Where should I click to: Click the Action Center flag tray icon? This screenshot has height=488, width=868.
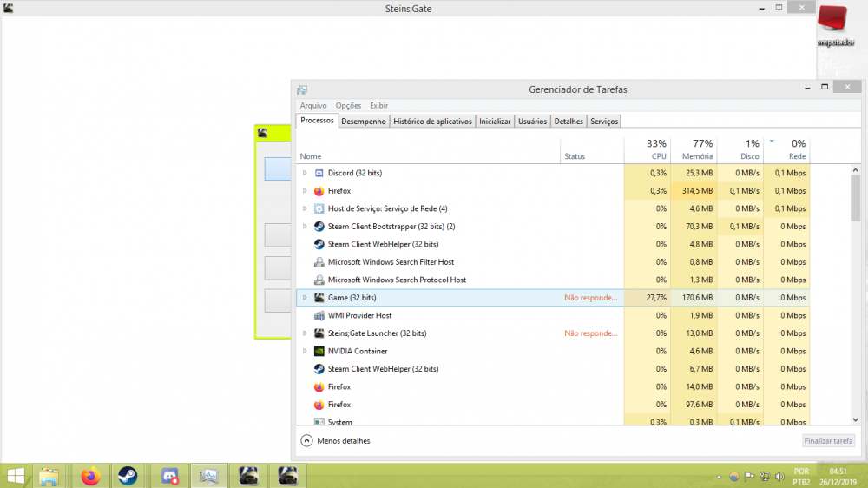pyautogui.click(x=750, y=477)
